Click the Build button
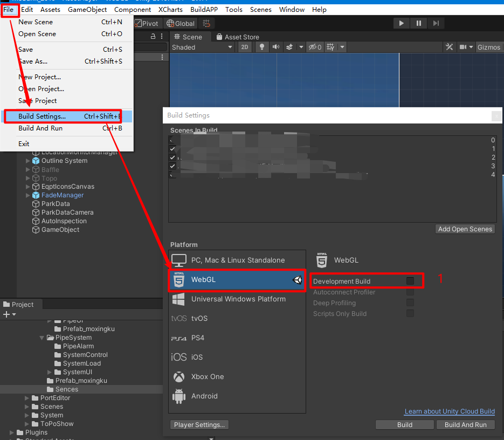Viewport: 504px width, 440px height. point(405,424)
